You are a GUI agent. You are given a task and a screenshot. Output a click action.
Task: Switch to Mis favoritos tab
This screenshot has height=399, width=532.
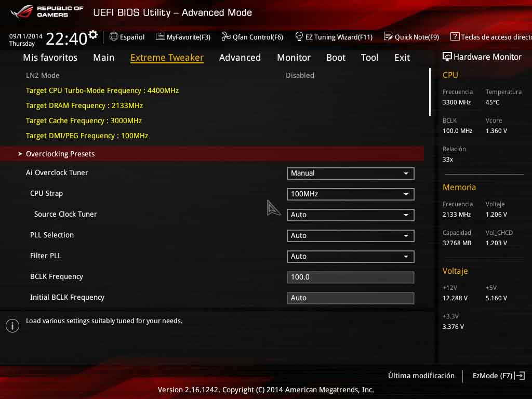(50, 58)
